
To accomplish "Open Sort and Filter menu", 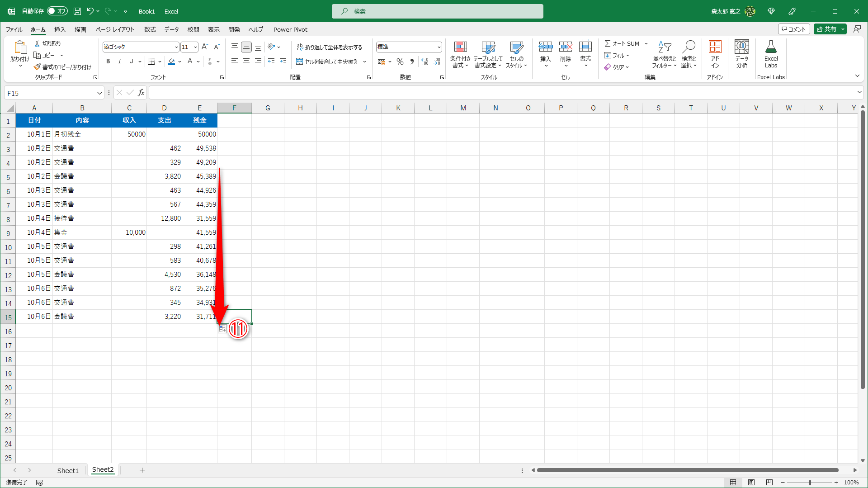I will [x=664, y=54].
